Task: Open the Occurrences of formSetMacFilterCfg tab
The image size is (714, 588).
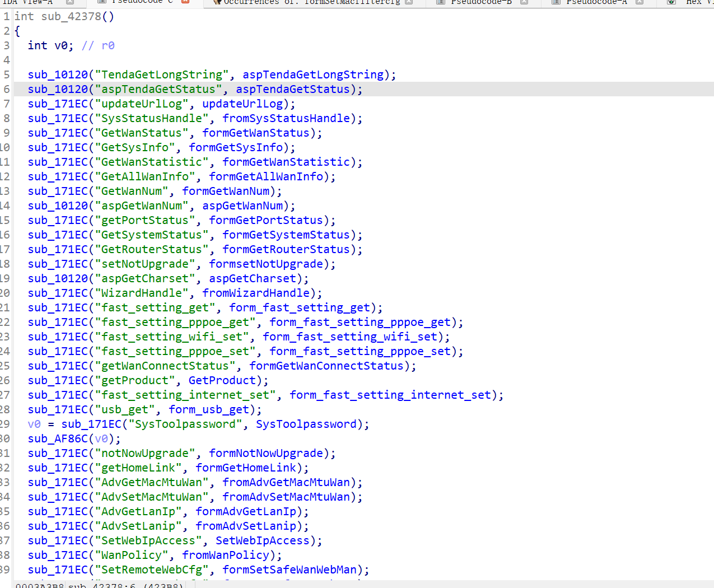Action: 312,2
